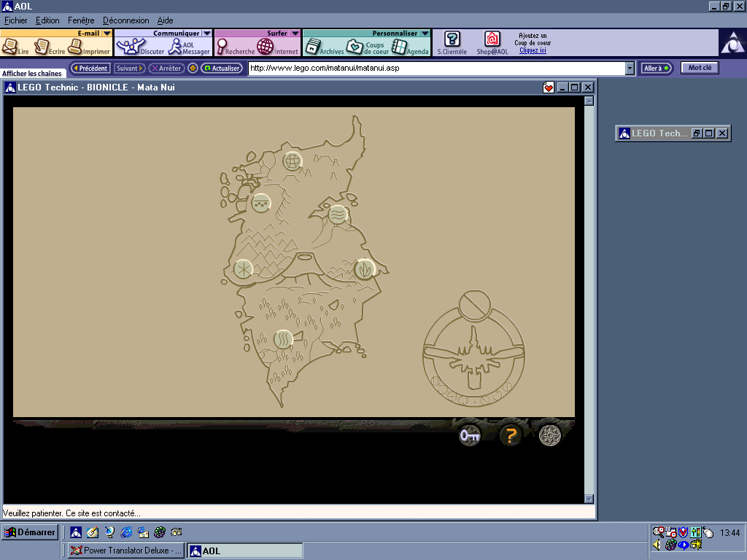Viewport: 747px width, 560px height.
Task: Expand the Surfer dropdown arrow
Action: coord(295,34)
